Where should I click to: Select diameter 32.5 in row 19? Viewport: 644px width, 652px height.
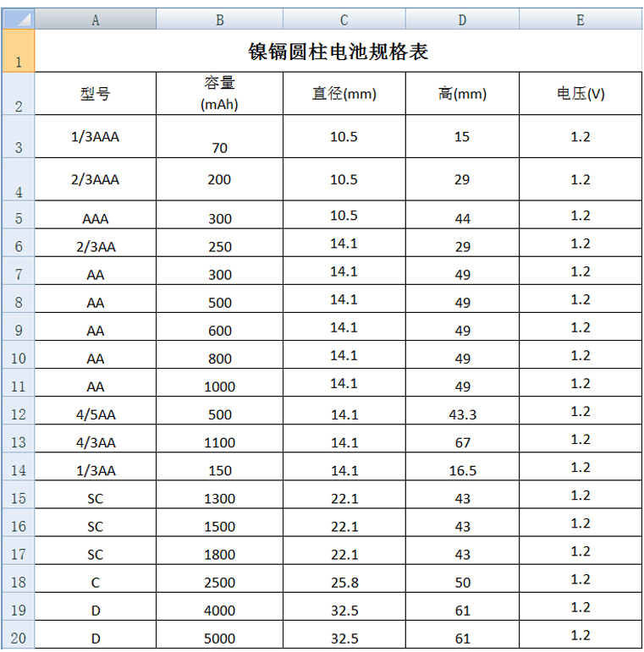[x=344, y=606]
